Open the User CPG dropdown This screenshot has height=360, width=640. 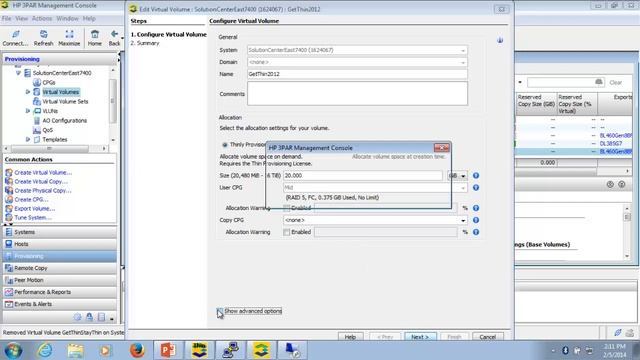(375, 188)
